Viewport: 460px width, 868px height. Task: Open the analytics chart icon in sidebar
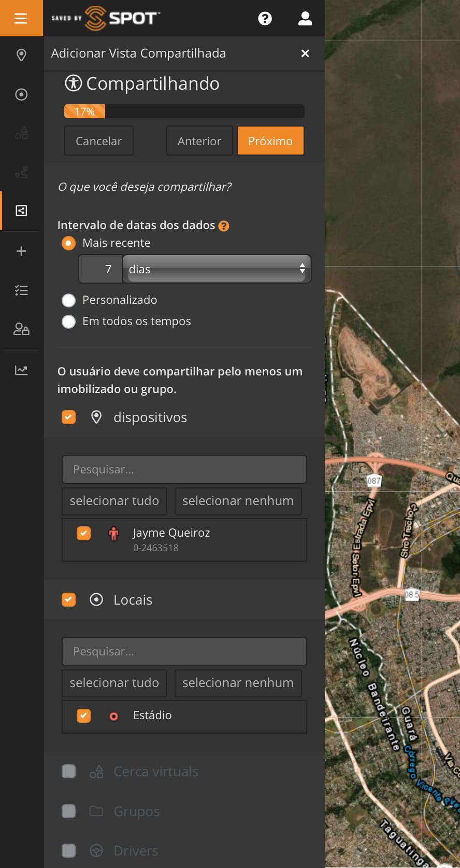click(21, 370)
